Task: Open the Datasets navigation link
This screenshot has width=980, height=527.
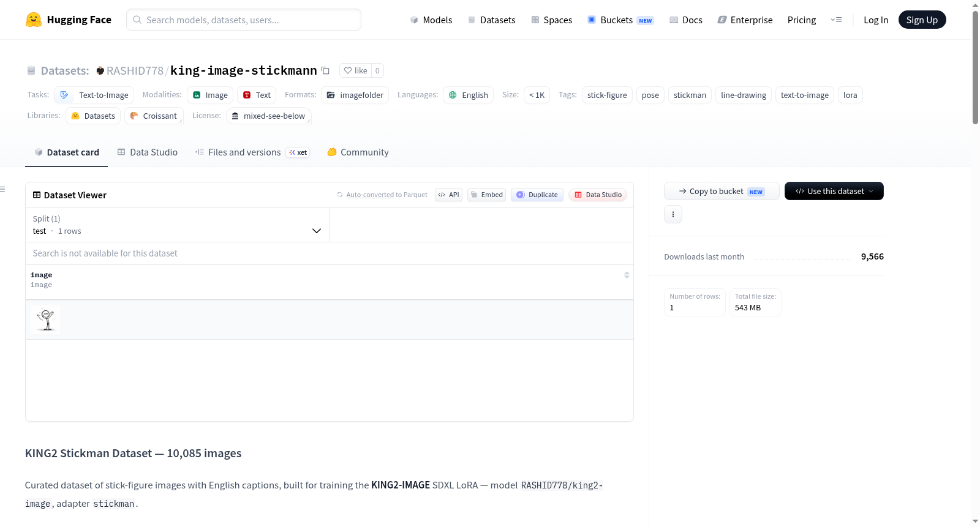Action: tap(492, 20)
